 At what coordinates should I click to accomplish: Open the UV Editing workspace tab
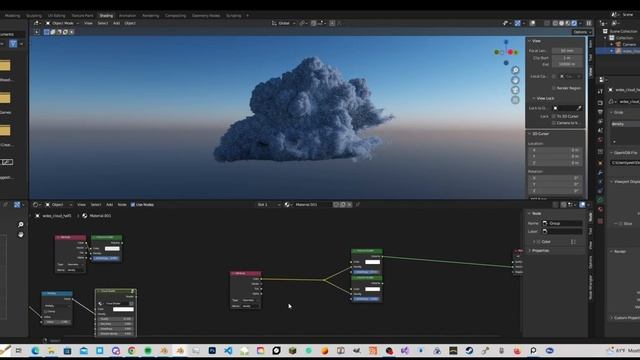(x=57, y=16)
